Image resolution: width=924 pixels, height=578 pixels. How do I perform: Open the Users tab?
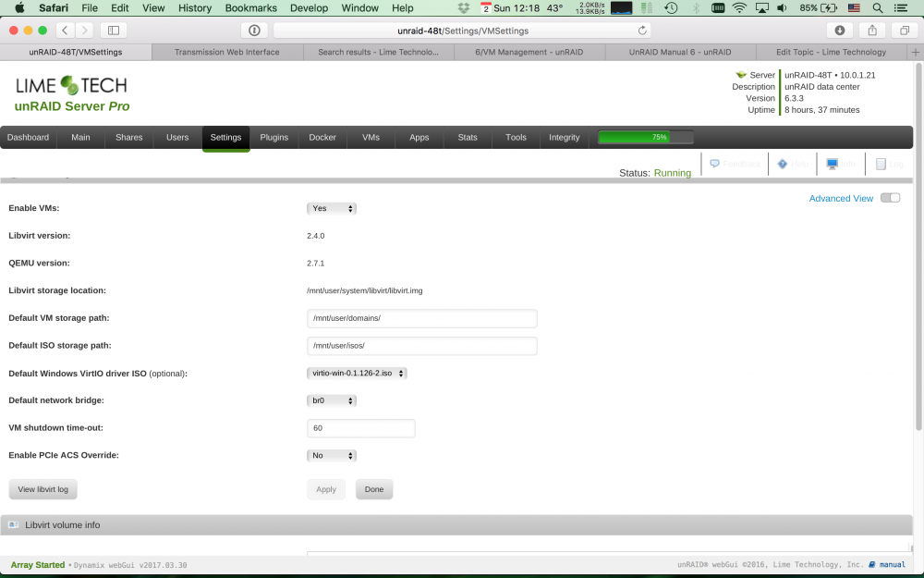(x=177, y=137)
